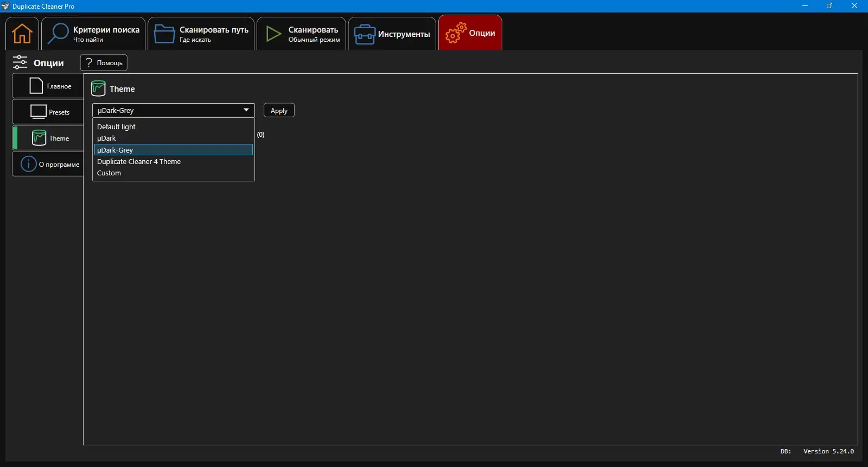This screenshot has width=868, height=467.
Task: Click the folder icon for scan path
Action: click(164, 34)
